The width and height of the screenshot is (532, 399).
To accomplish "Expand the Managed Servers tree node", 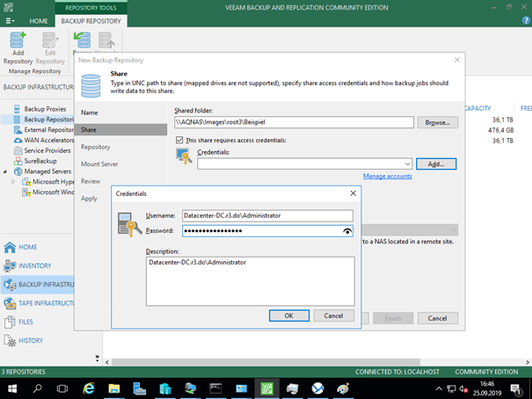I will pyautogui.click(x=5, y=170).
